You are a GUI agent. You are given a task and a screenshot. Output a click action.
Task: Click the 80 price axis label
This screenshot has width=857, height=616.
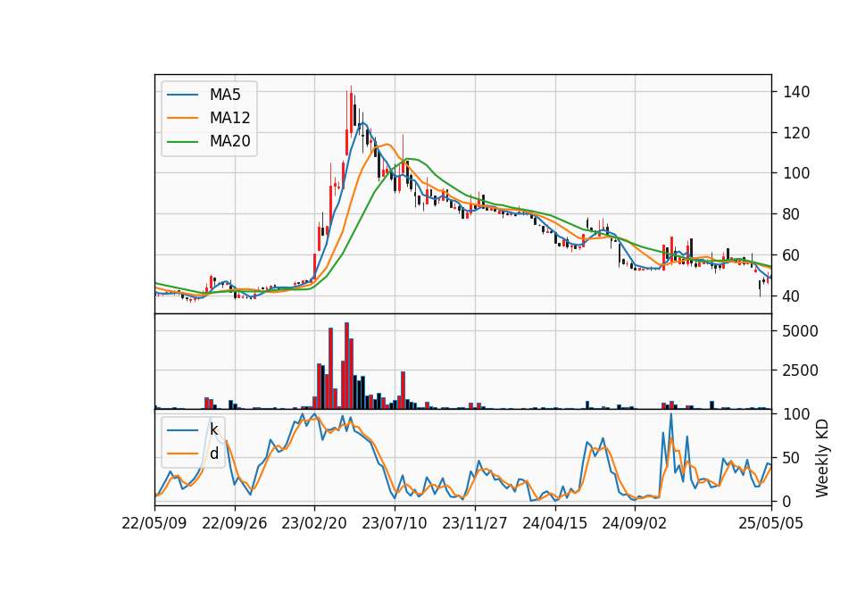click(x=792, y=214)
